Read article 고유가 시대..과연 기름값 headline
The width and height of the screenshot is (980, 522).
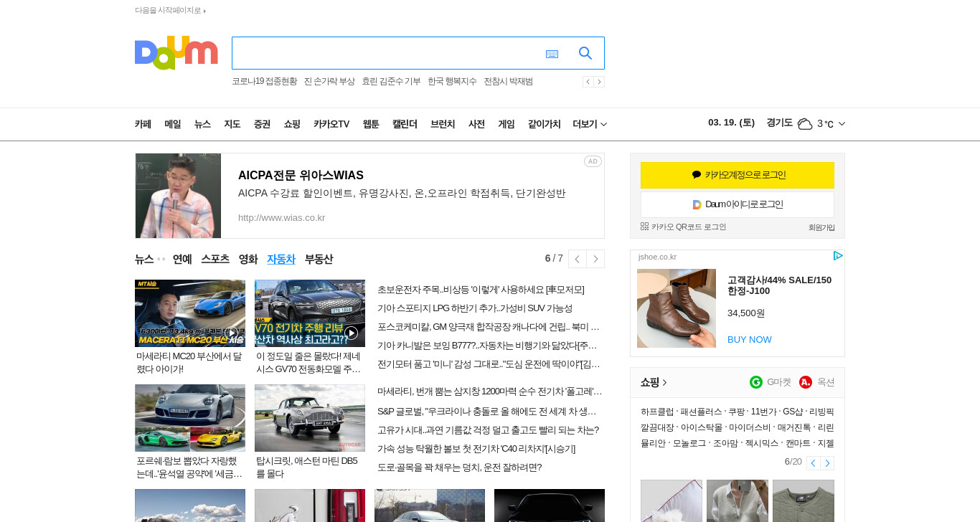click(x=488, y=430)
